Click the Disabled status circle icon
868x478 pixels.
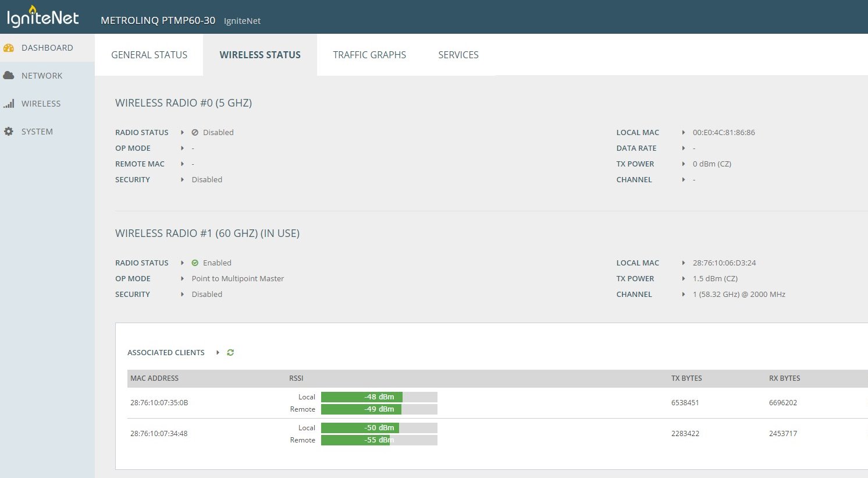pyautogui.click(x=195, y=132)
